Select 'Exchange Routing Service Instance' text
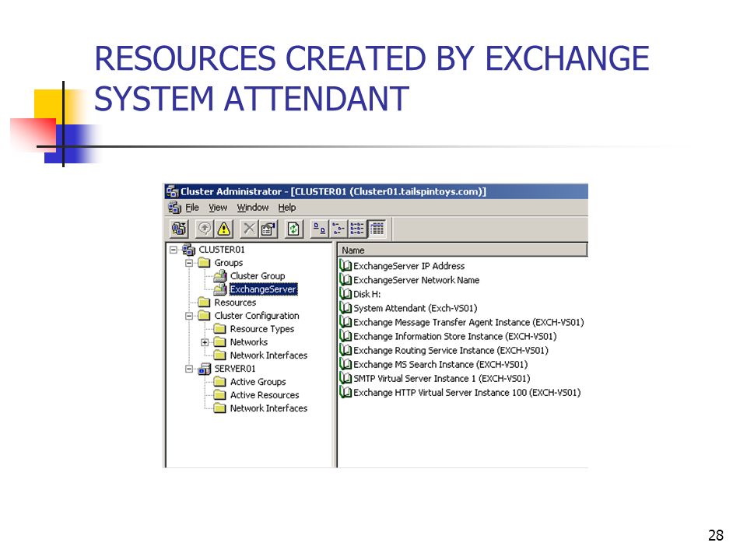 (424, 351)
